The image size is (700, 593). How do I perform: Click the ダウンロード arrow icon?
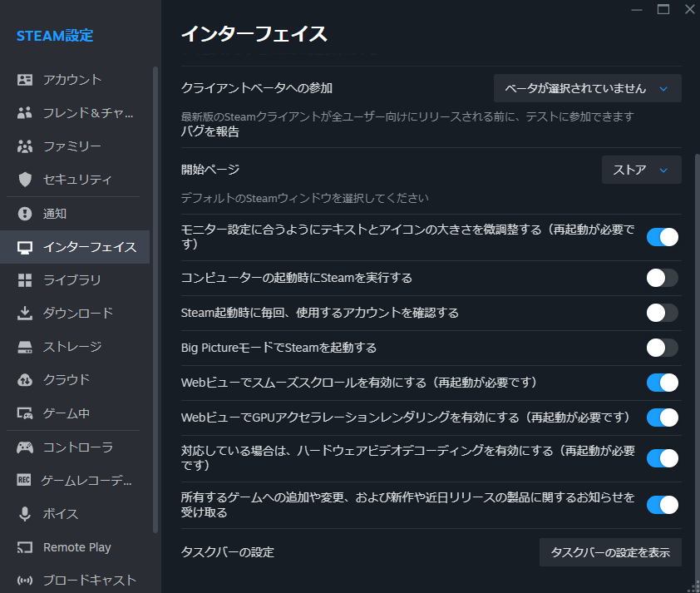[25, 314]
